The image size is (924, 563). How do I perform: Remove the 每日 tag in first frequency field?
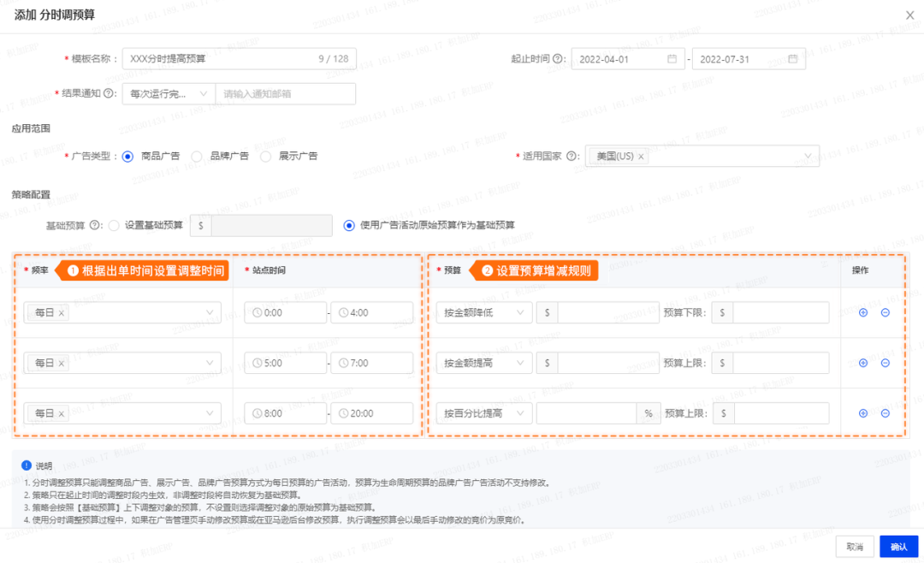tap(60, 312)
